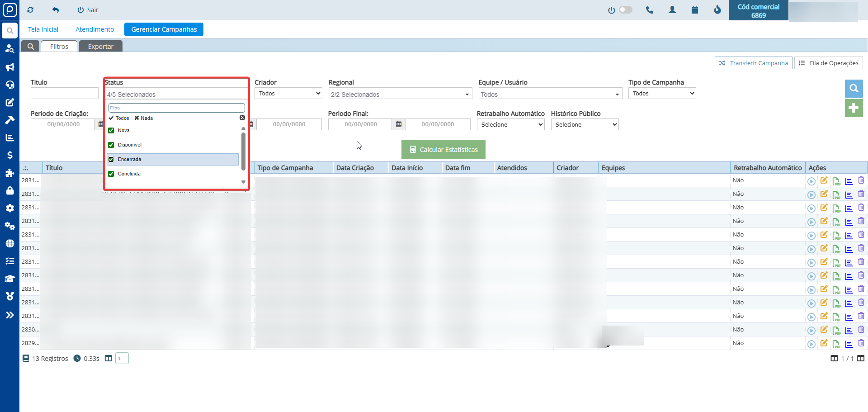Click the megaphone campaigns icon in sidebar

pos(9,67)
